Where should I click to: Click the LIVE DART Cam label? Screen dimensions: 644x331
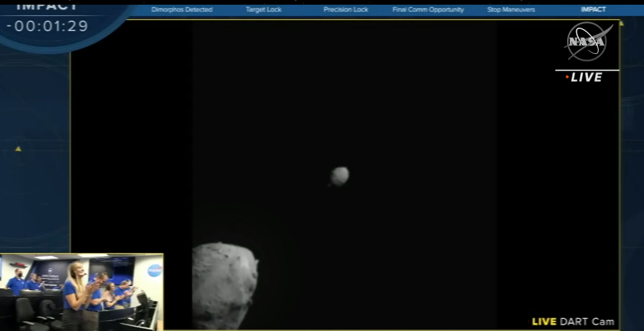coord(573,322)
